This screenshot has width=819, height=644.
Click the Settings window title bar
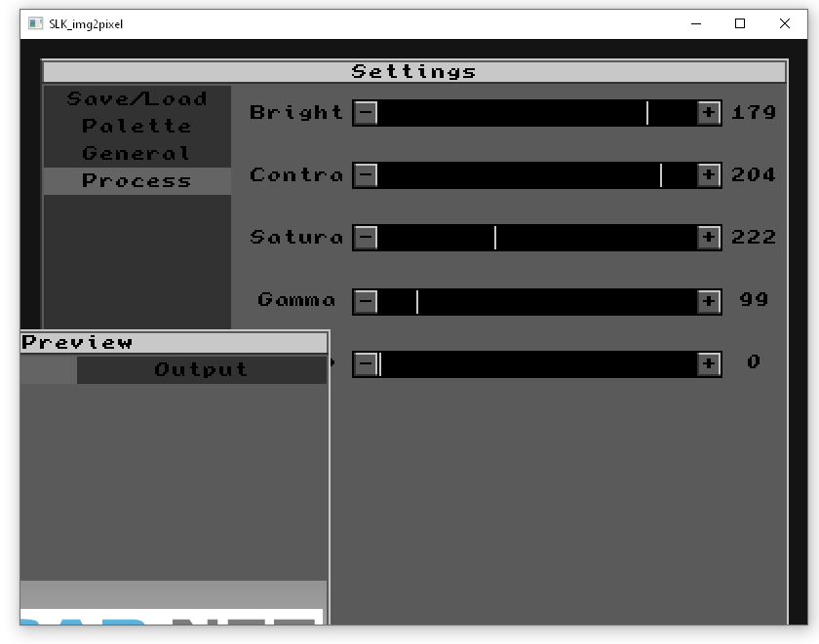pyautogui.click(x=414, y=72)
